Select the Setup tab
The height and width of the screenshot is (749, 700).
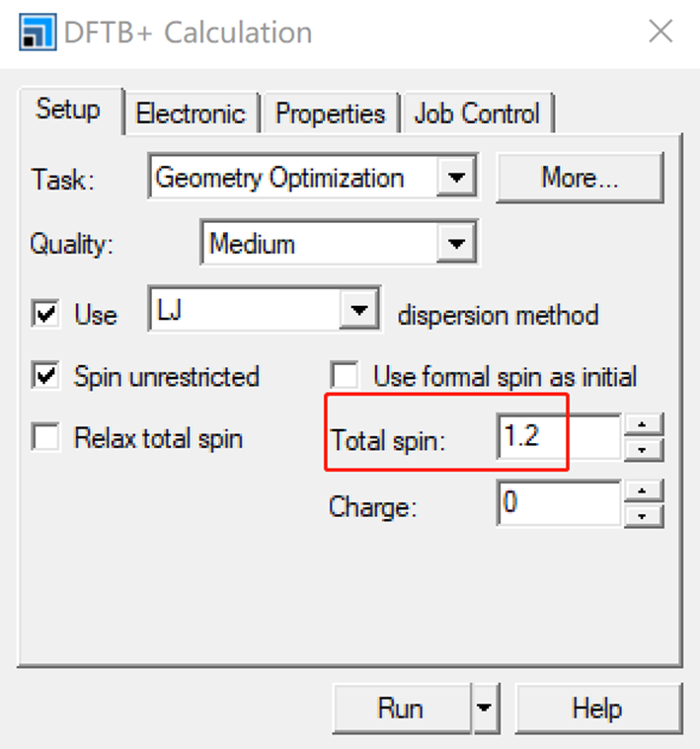pos(68,110)
